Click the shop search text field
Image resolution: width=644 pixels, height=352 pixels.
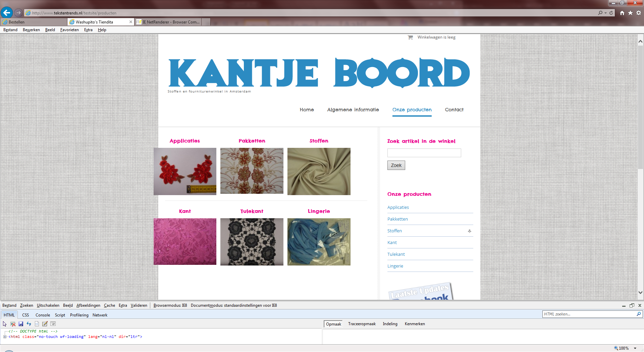[x=424, y=153]
